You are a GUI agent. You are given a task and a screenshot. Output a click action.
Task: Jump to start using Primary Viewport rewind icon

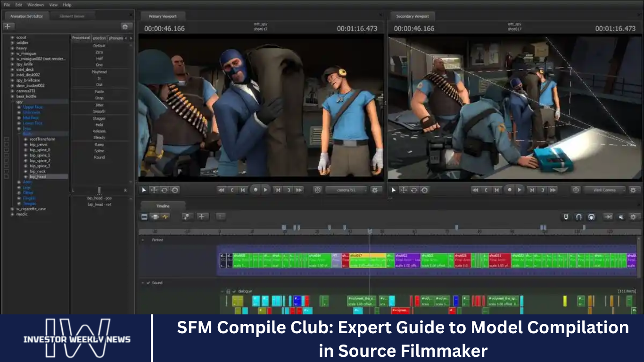(221, 190)
